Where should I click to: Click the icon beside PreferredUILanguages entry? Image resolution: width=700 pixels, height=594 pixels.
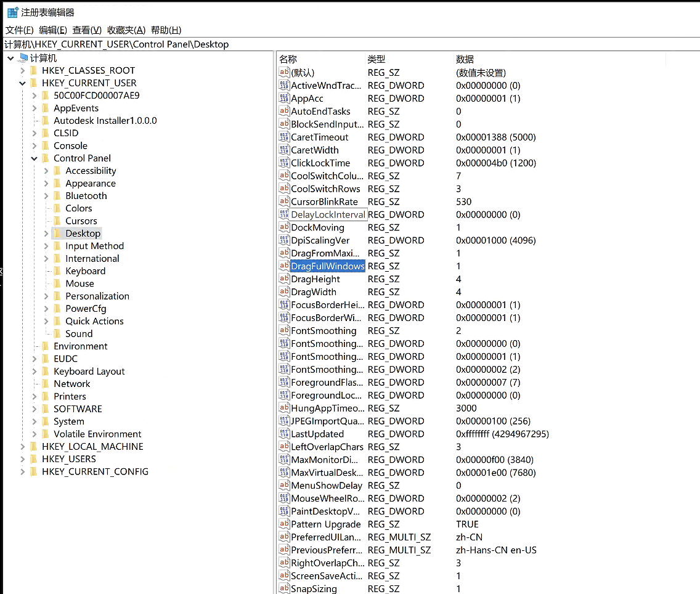pyautogui.click(x=284, y=537)
